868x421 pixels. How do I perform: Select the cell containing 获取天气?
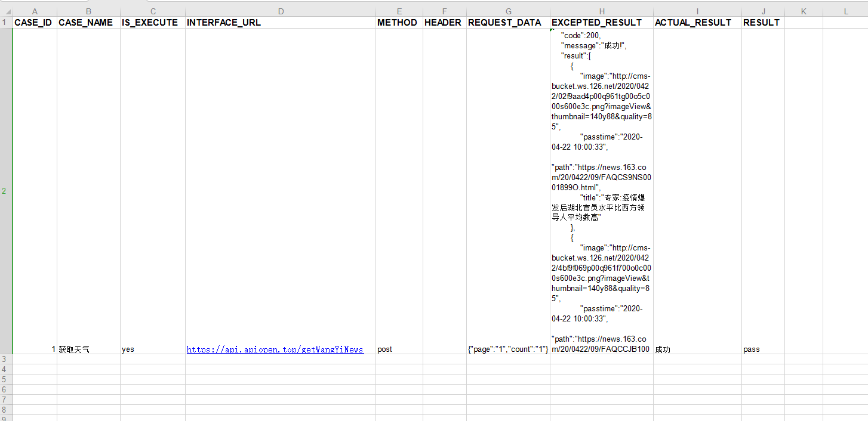click(x=88, y=191)
